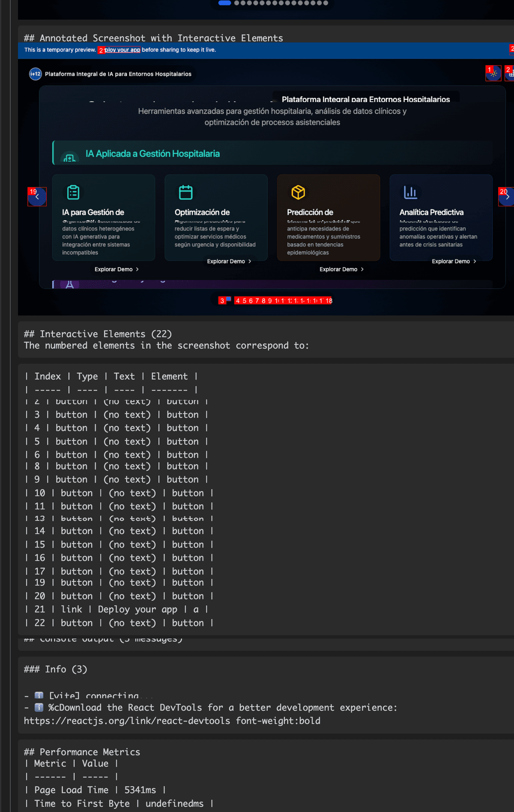Toggle the light/dark theme sun icon
This screenshot has width=514, height=812.
[493, 73]
